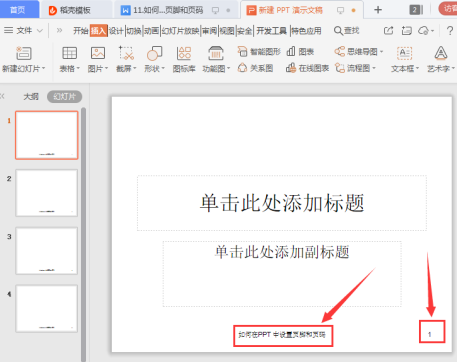Expand the Shapes (形状) dropdown arrow
Image resolution: width=457 pixels, height=362 pixels.
[x=163, y=69]
